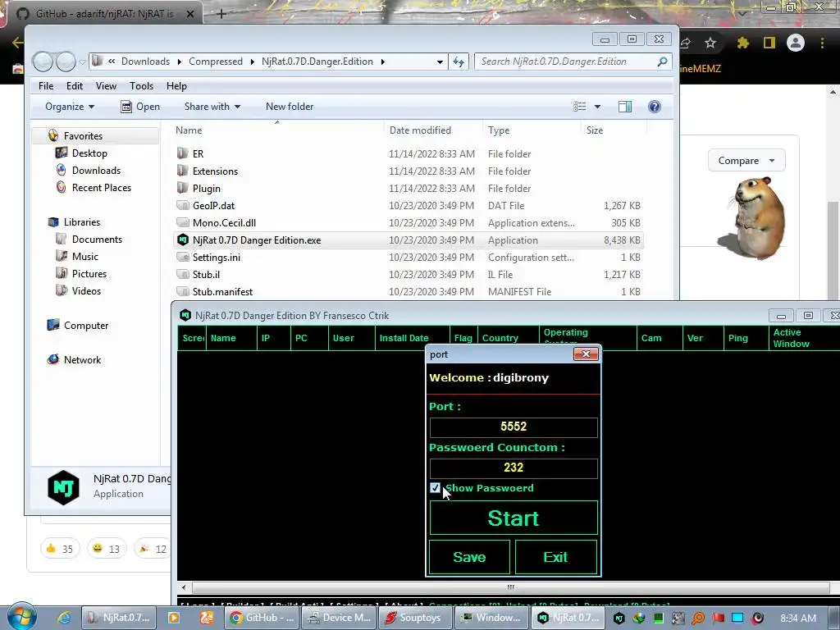The image size is (840, 630).
Task: Open the File menu in Explorer
Action: point(46,85)
